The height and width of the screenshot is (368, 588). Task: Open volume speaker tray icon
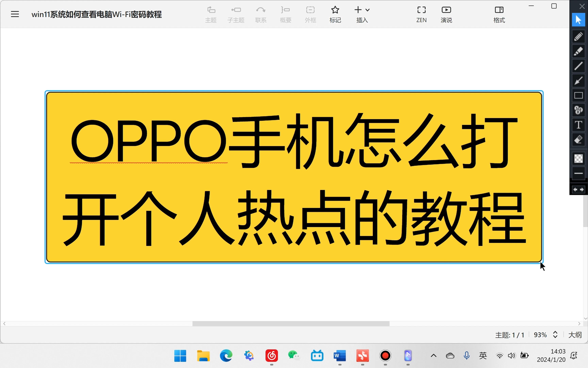point(511,356)
